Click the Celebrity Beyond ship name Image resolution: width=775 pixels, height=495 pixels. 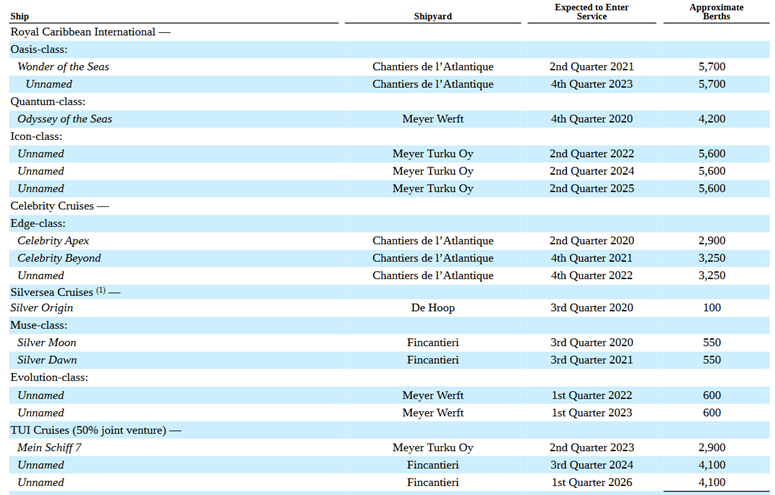click(59, 258)
